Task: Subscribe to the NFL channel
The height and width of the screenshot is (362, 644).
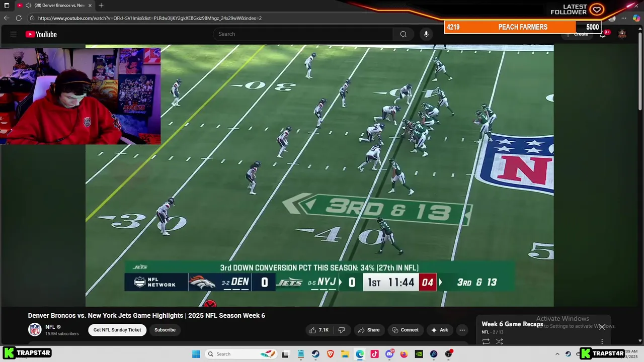Action: click(165, 330)
